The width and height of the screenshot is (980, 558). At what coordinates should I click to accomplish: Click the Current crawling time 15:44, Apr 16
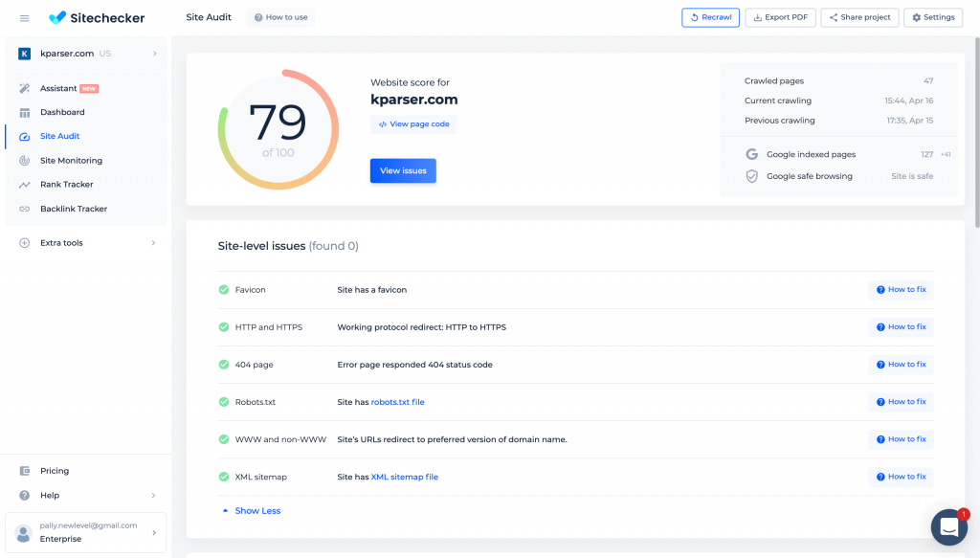coord(909,100)
